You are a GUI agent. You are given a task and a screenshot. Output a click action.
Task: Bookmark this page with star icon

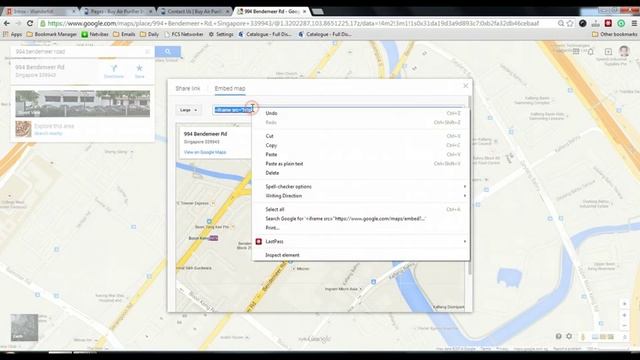point(570,24)
